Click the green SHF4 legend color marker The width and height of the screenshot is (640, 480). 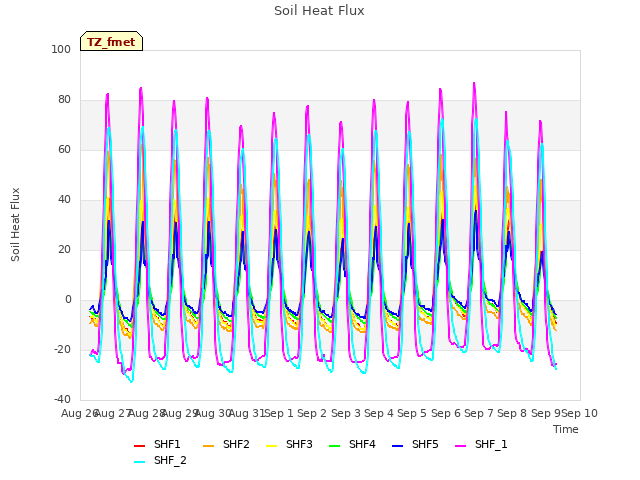coord(335,446)
